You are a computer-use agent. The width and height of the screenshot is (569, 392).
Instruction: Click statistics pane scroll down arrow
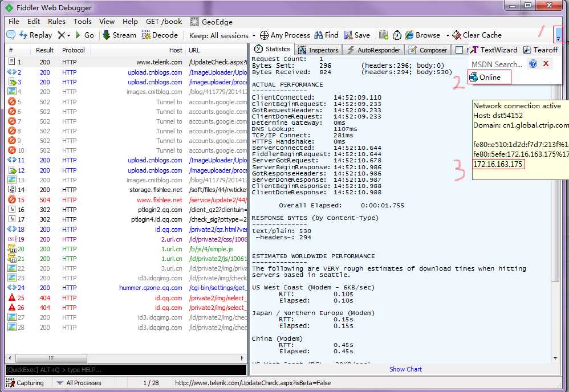click(555, 358)
